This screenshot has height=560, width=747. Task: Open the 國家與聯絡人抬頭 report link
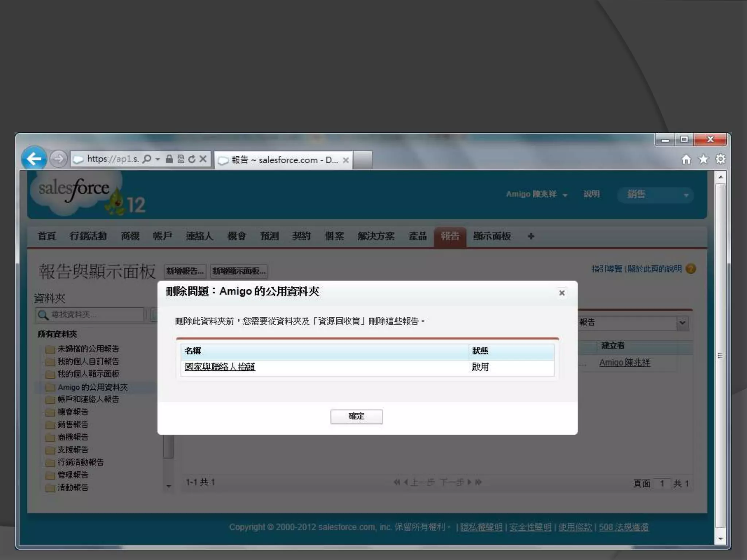tap(220, 367)
